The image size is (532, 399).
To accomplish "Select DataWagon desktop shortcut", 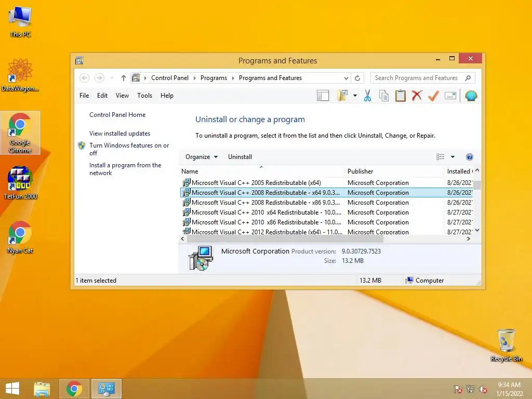I will pyautogui.click(x=20, y=75).
